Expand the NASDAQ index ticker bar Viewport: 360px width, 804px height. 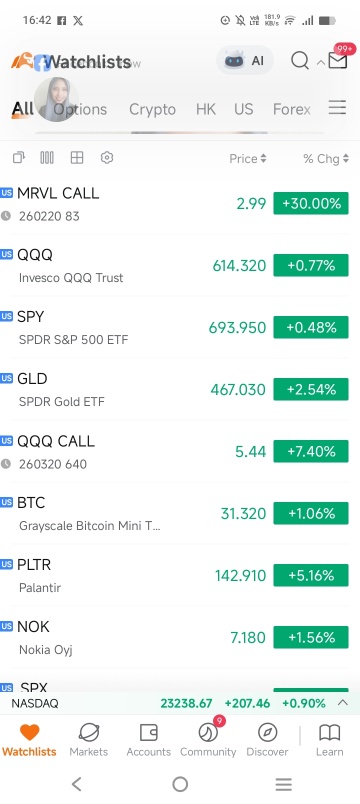tap(343, 703)
